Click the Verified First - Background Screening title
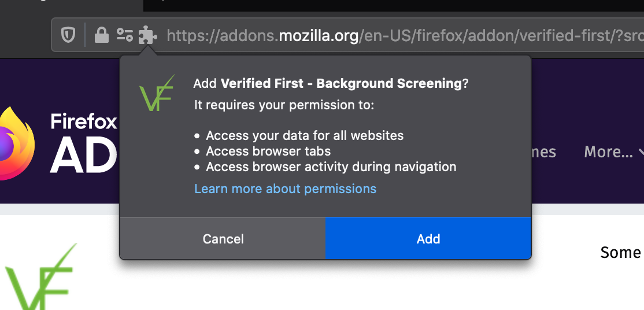644x310 pixels. 341,84
